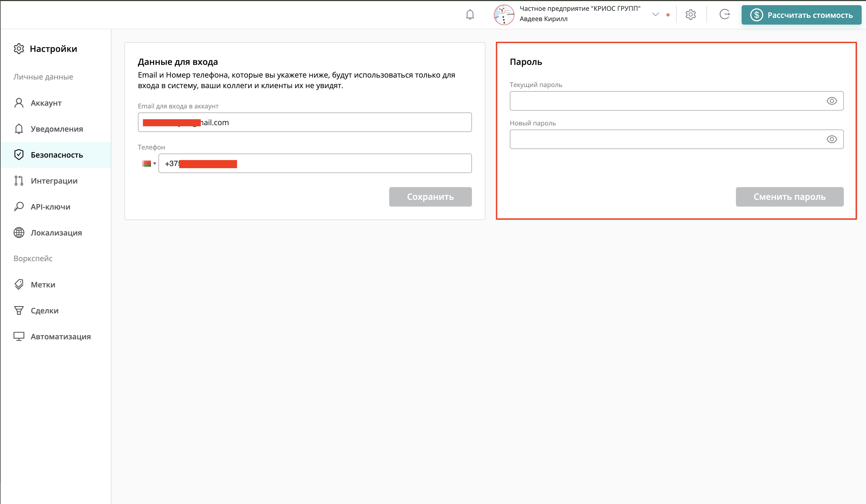This screenshot has height=504, width=866.
Task: Select the Безопасность shield menu item
Action: pyautogui.click(x=57, y=155)
